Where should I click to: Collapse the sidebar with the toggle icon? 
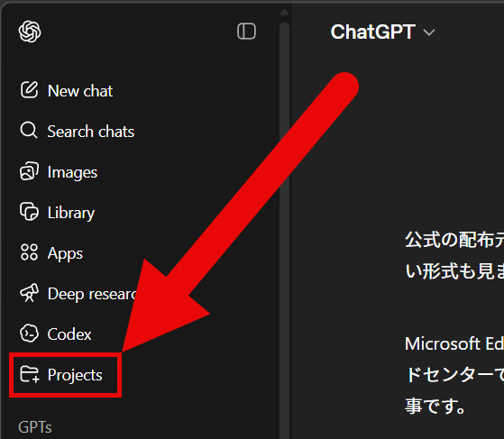tap(246, 32)
